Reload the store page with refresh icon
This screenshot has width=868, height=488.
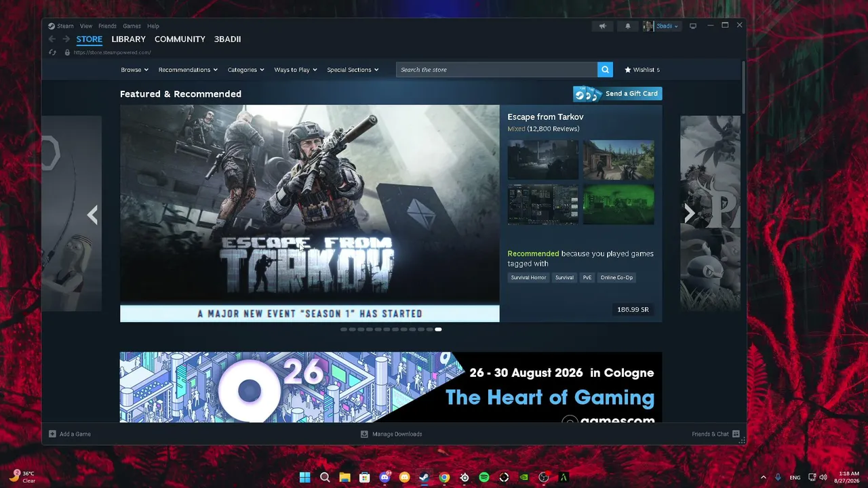tap(52, 52)
